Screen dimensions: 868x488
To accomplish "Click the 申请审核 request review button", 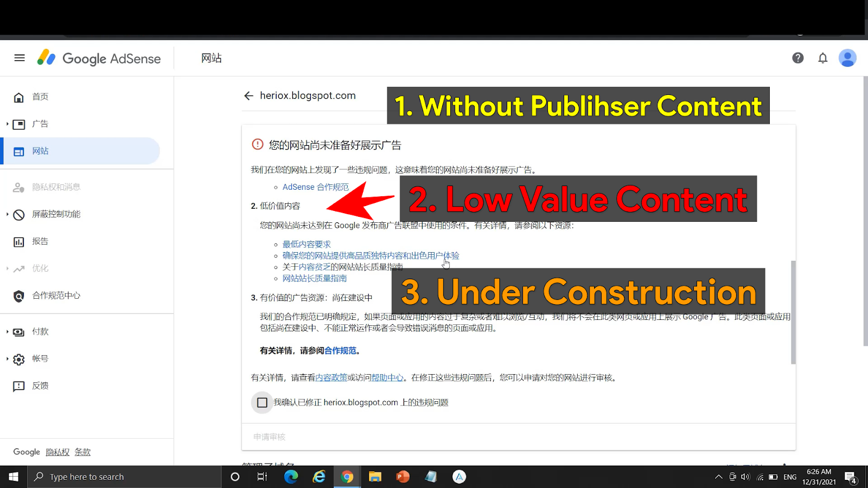I will tap(269, 437).
